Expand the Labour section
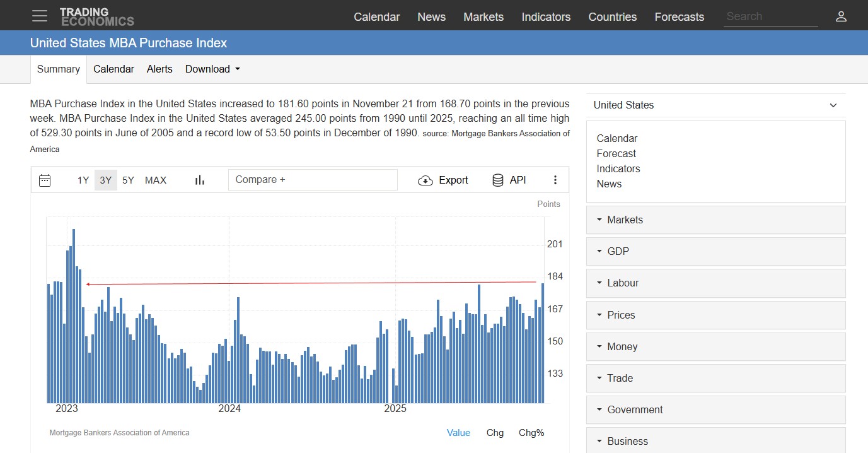Screen dimensions: 868x453 point(715,283)
